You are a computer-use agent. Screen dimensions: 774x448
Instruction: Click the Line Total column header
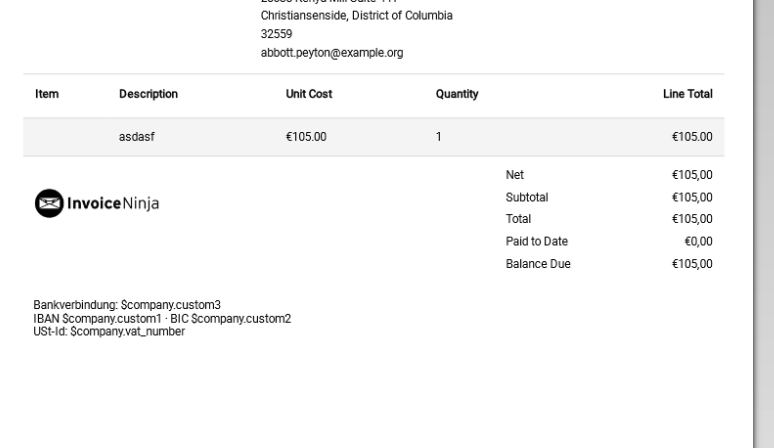(x=688, y=94)
